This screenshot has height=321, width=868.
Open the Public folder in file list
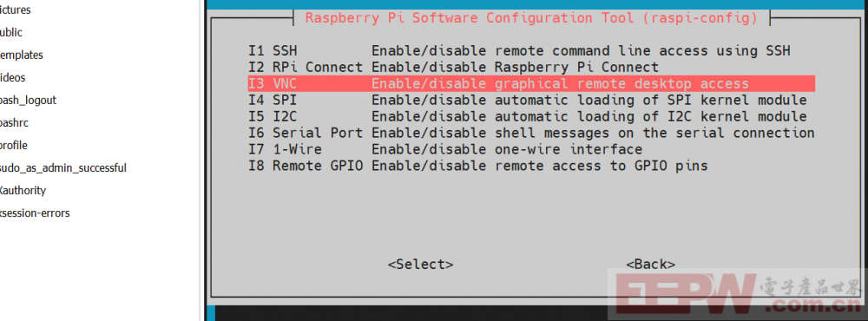point(11,33)
